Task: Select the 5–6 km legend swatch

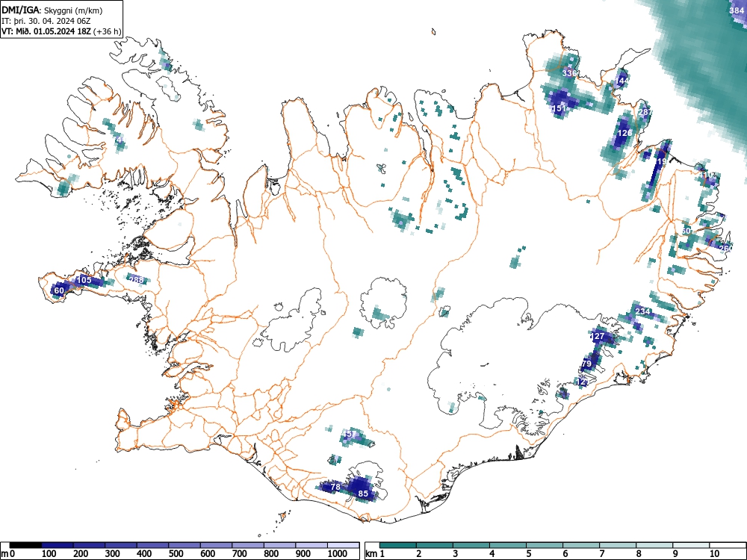Action: (545, 545)
